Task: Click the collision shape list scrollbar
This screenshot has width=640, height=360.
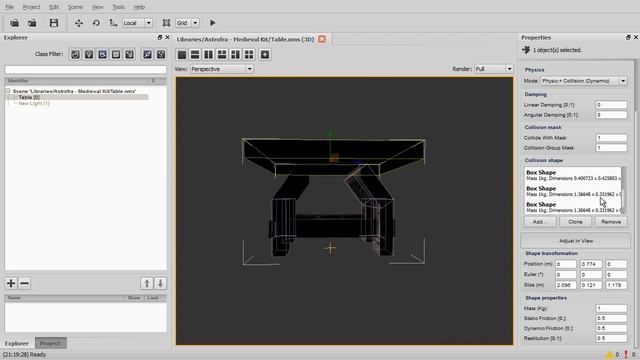Action: click(624, 190)
